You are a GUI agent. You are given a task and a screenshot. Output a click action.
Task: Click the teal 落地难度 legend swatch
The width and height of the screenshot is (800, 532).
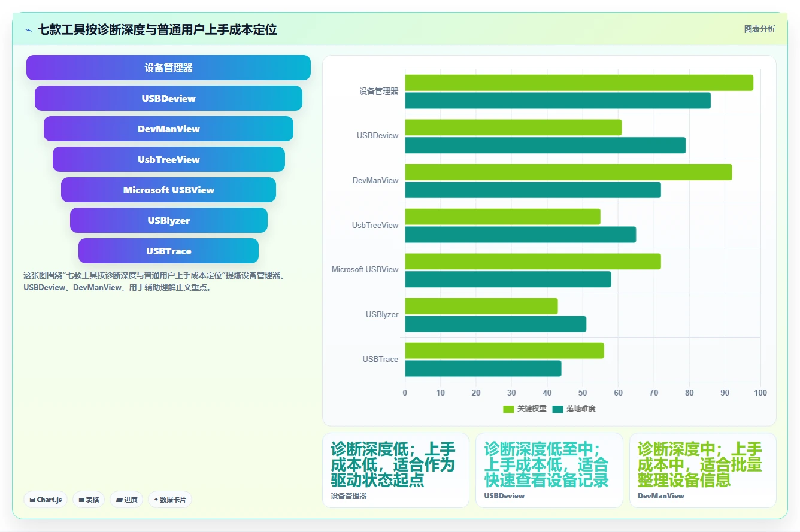pyautogui.click(x=558, y=409)
